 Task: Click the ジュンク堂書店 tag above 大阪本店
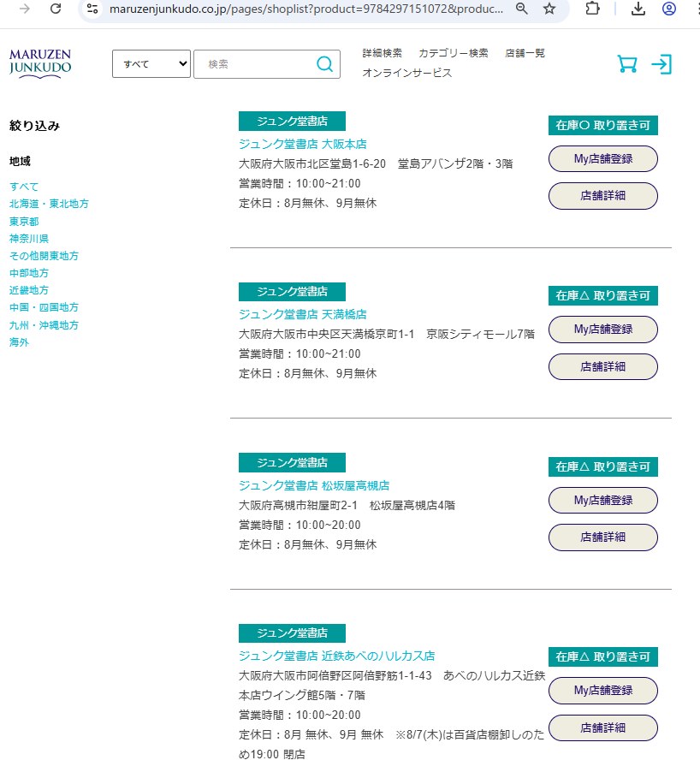tap(292, 122)
